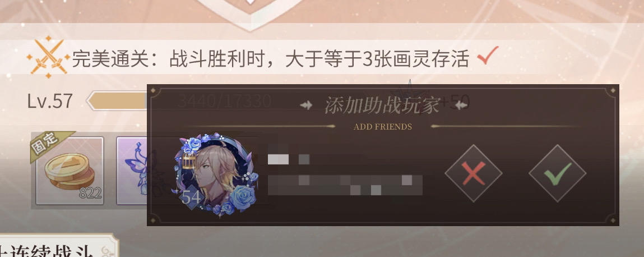Select the level 54 badge on avatar

coord(191,198)
